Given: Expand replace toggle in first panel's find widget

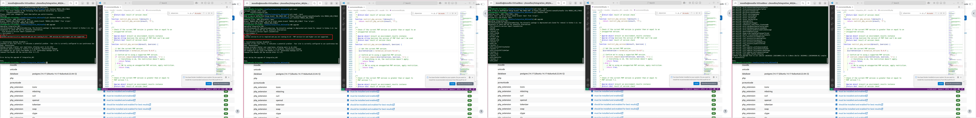Looking at the screenshot, I should point(169,13).
